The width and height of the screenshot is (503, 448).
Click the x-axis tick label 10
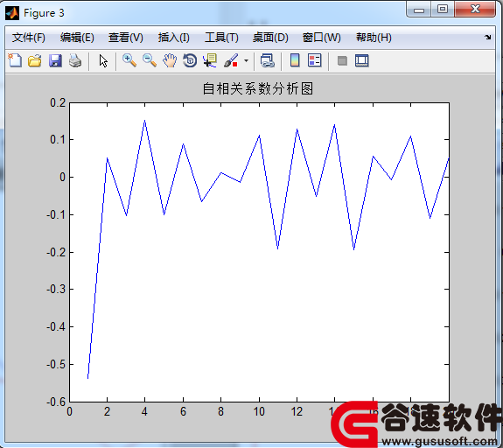(259, 411)
